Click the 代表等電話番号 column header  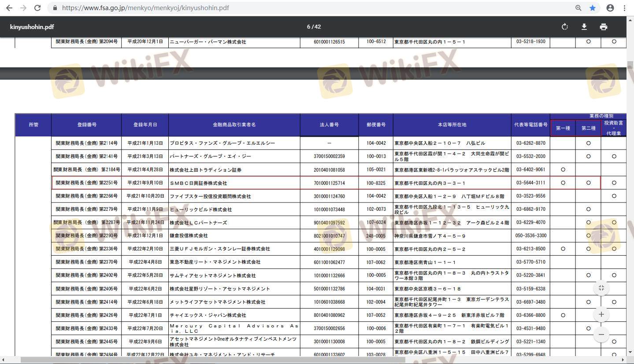point(531,125)
